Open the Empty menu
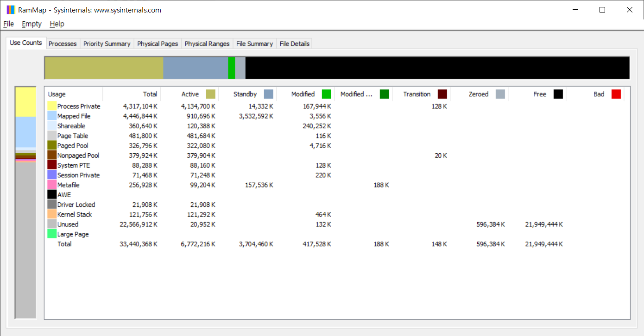 [32, 24]
